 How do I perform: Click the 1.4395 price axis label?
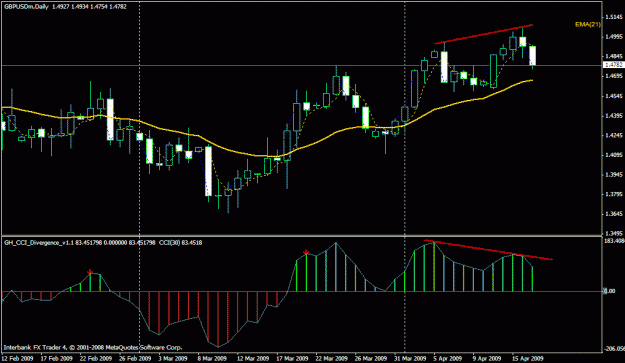[x=614, y=116]
